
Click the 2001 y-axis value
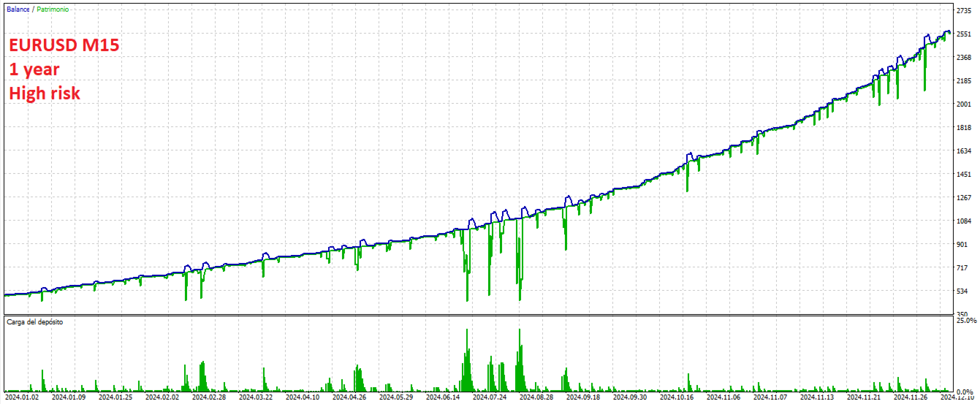963,104
